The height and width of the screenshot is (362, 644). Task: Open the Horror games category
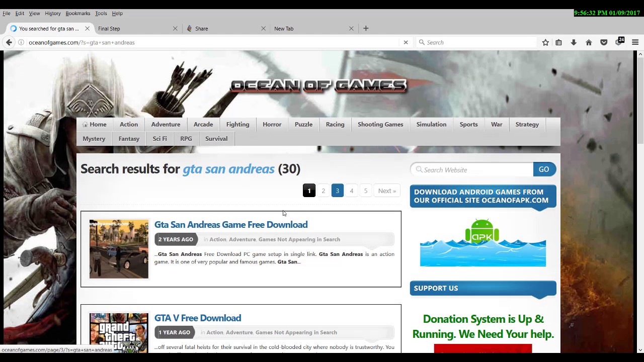(272, 125)
